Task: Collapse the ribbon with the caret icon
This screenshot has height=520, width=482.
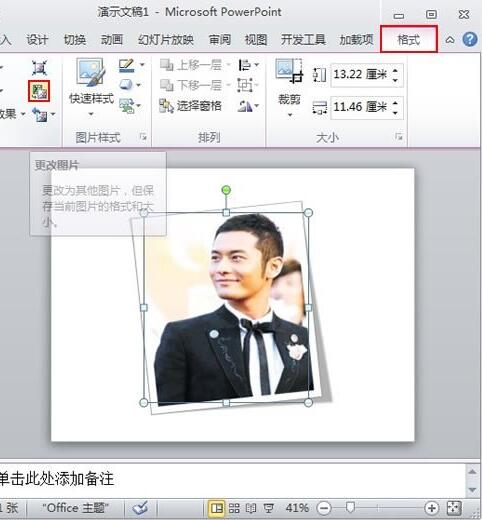Action: click(450, 40)
